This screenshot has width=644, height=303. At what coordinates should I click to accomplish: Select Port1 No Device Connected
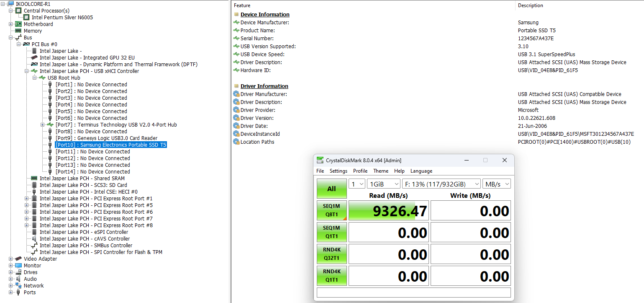[91, 84]
